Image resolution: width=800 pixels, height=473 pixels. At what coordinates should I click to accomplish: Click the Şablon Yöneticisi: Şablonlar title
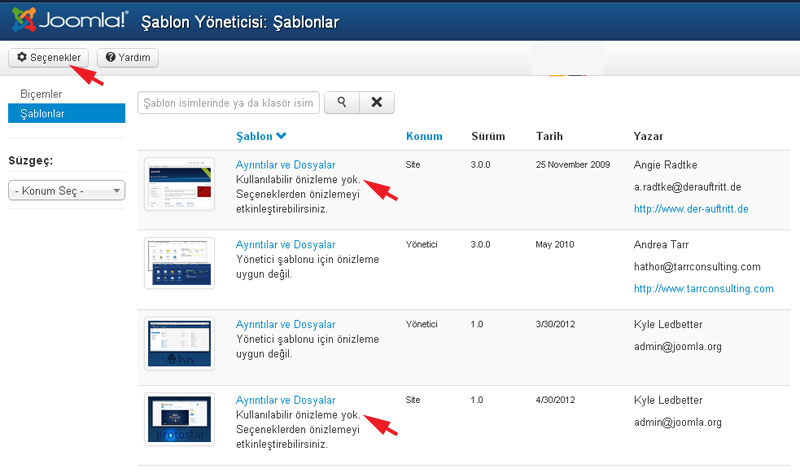click(x=240, y=22)
